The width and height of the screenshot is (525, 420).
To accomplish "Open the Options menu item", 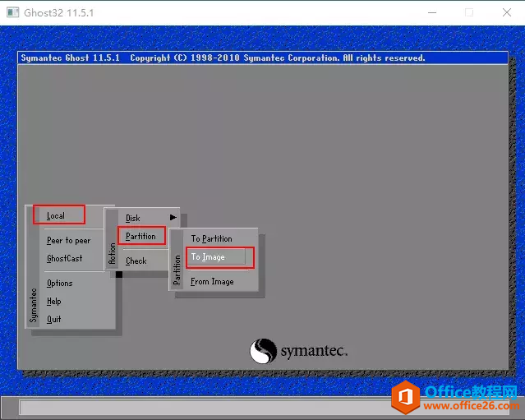I will point(60,283).
